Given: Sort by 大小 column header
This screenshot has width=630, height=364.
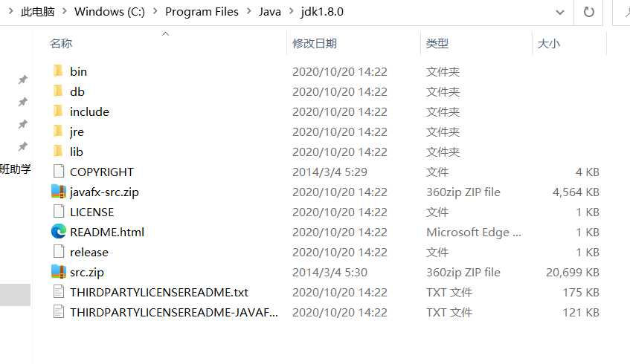Looking at the screenshot, I should tap(548, 43).
